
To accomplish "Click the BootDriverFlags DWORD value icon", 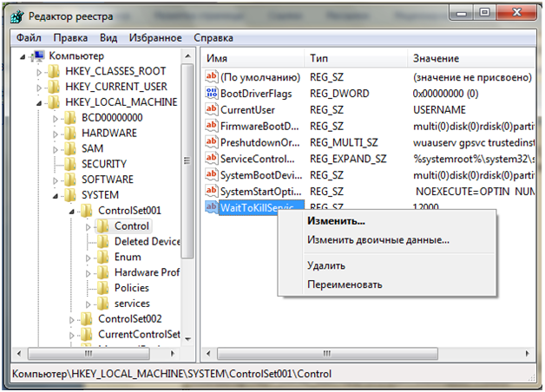I will 211,94.
